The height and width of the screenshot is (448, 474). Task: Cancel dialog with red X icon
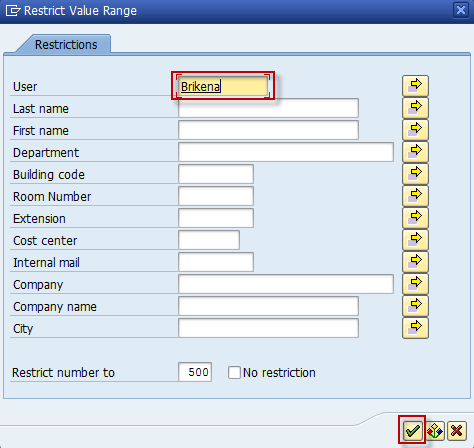coord(457,431)
